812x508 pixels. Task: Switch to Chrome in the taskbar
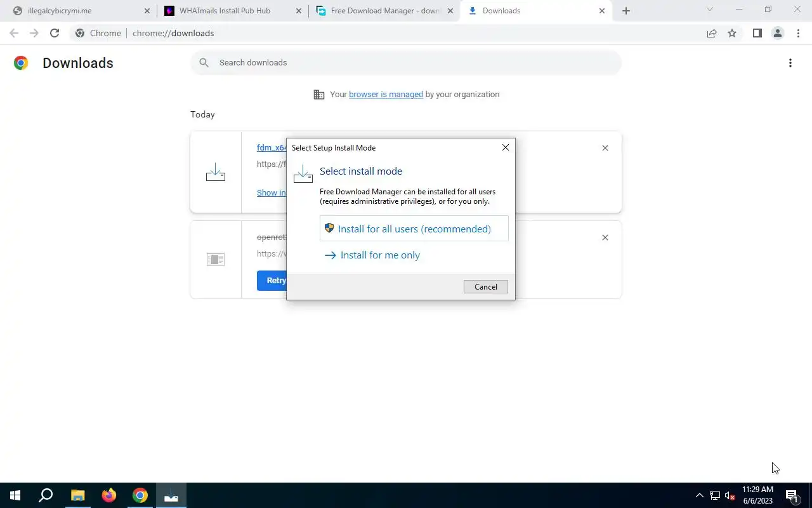coord(140,495)
